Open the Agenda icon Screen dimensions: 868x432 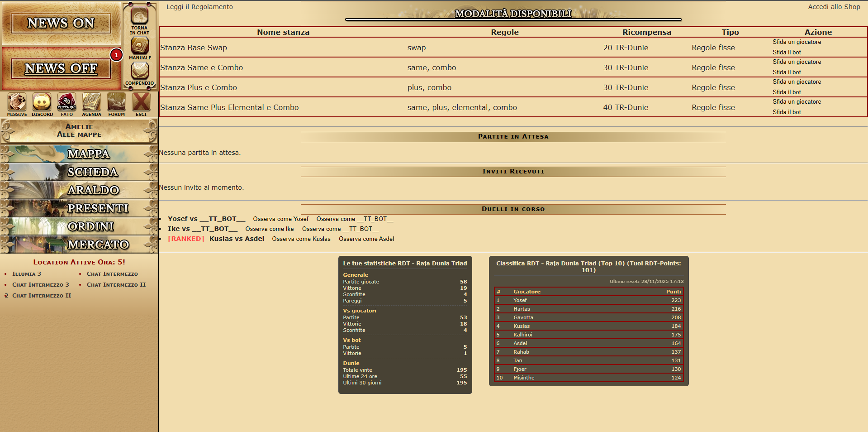91,102
